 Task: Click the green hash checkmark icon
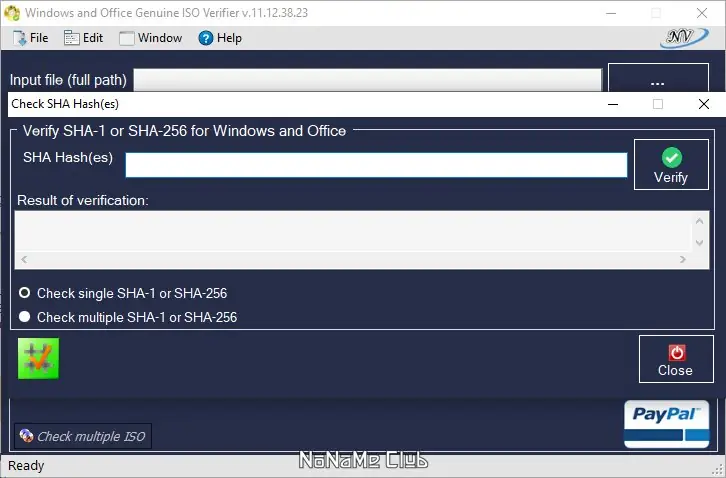(x=38, y=358)
